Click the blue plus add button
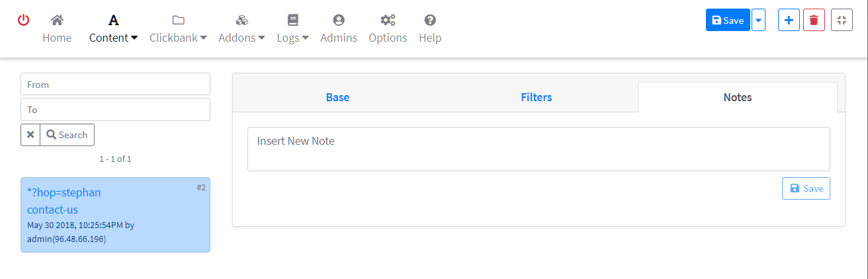 point(789,20)
